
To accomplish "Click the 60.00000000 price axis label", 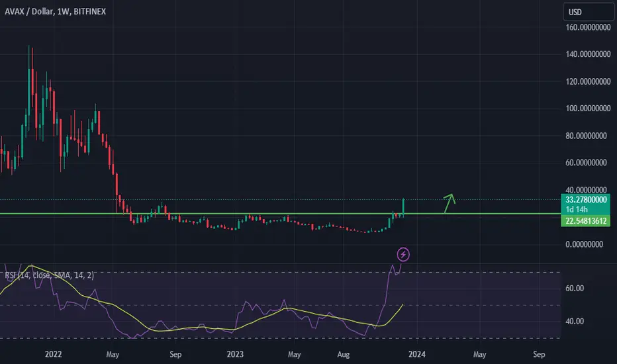I will (x=587, y=163).
